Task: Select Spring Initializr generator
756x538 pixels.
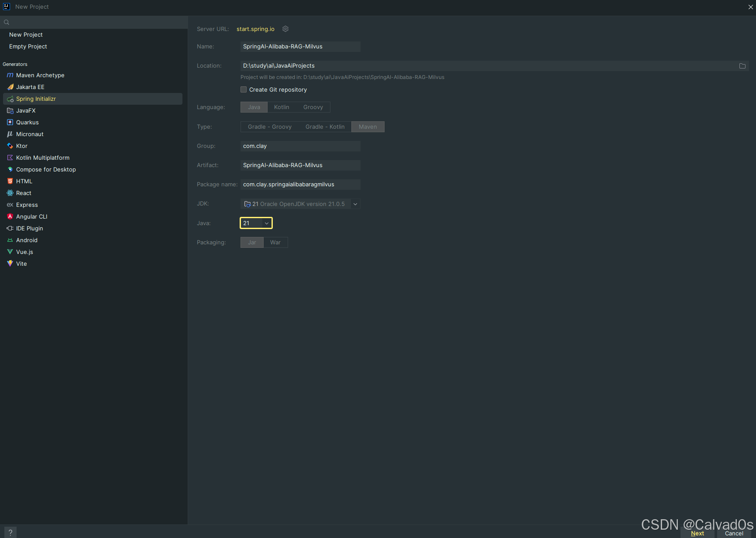Action: 93,99
